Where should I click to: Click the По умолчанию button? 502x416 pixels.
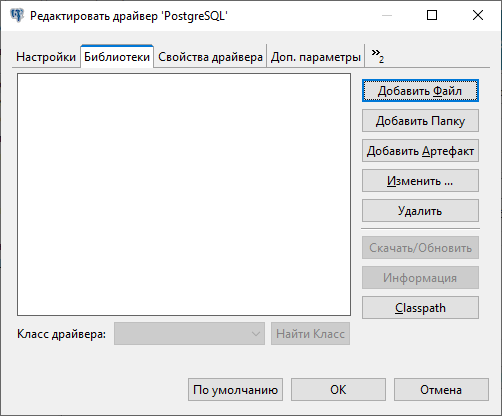click(x=235, y=390)
